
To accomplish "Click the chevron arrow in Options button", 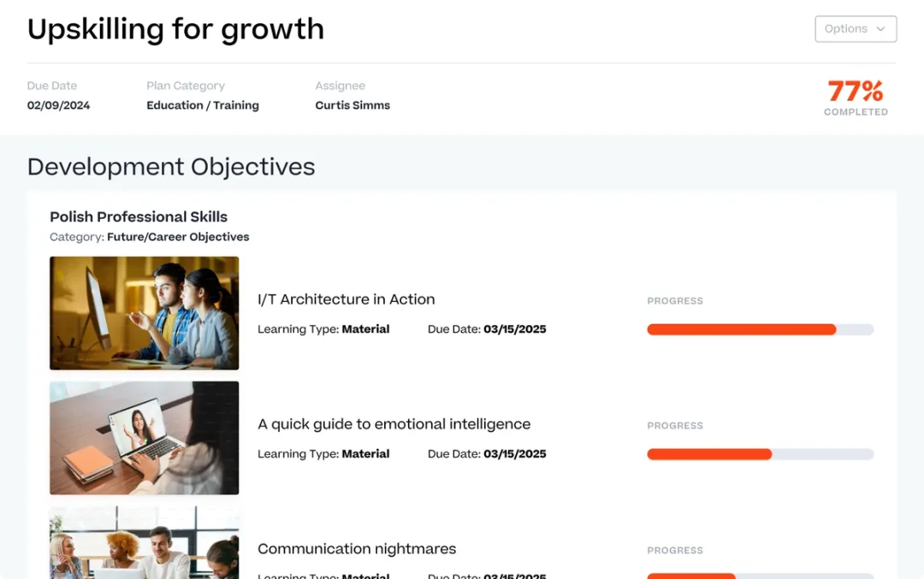I will pyautogui.click(x=880, y=29).
